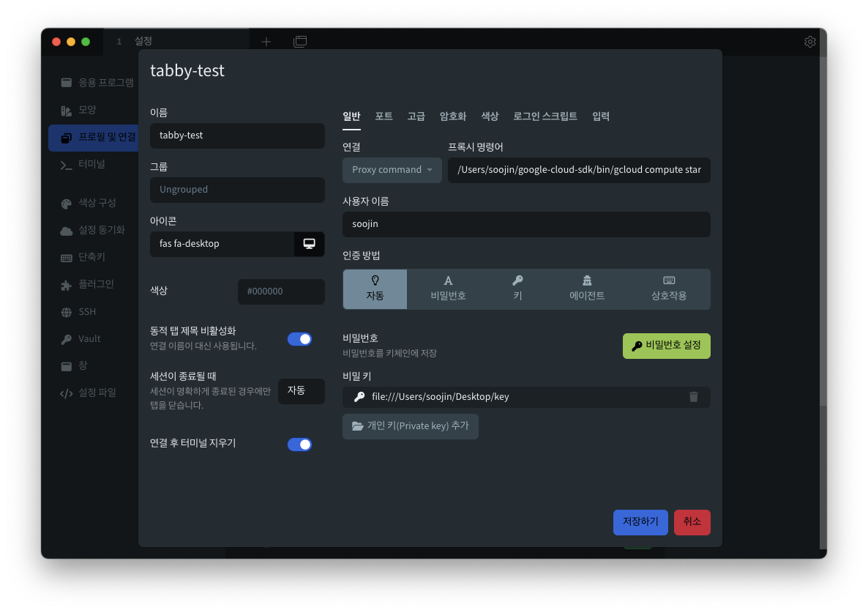Open the Proxy command connection dropdown
Screen dimensions: 868x613
pyautogui.click(x=392, y=170)
